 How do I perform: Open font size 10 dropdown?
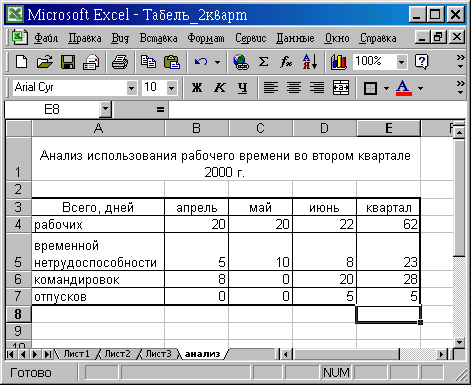click(x=171, y=88)
